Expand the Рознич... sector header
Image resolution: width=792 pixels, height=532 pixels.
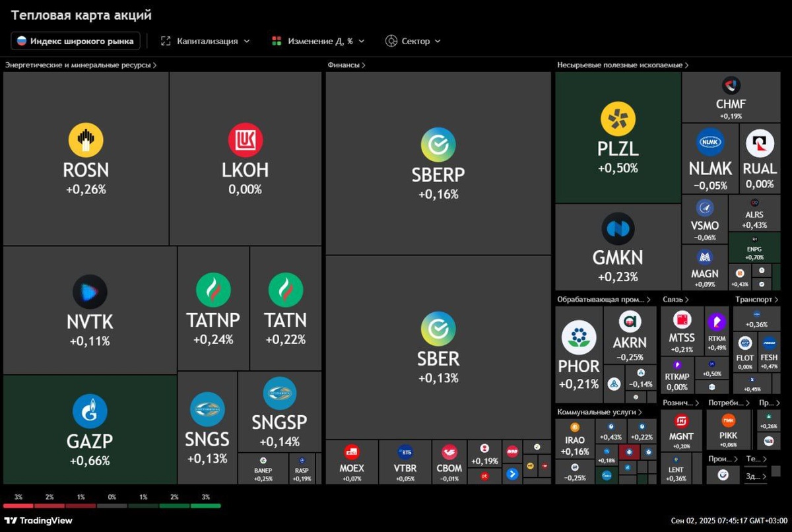pos(681,403)
